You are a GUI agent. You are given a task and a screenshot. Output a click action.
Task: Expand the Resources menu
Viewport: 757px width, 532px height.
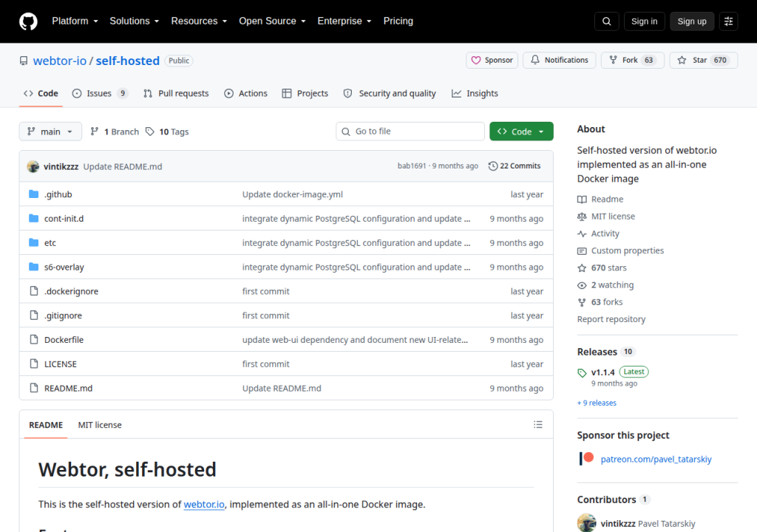point(199,21)
